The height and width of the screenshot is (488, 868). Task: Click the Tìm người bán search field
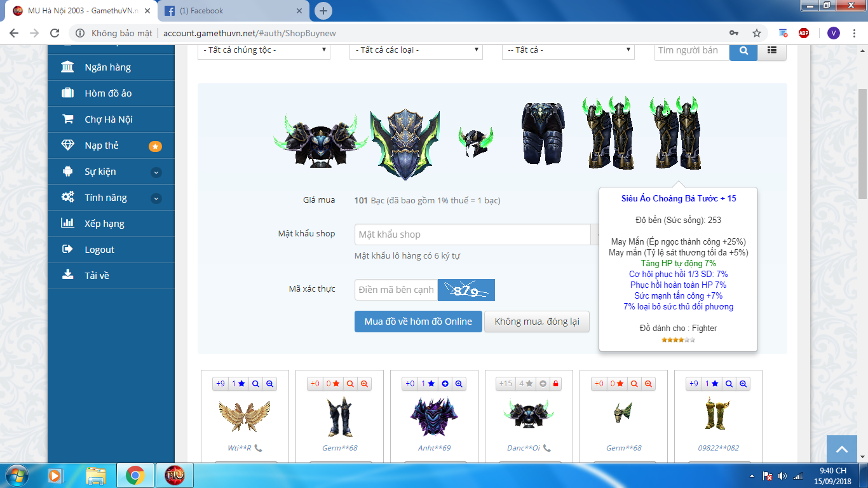pos(691,51)
